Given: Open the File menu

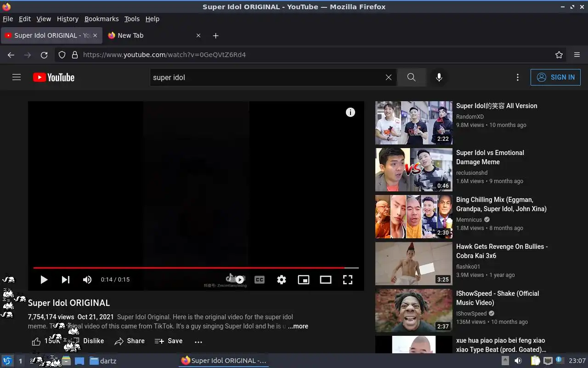Looking at the screenshot, I should (8, 19).
